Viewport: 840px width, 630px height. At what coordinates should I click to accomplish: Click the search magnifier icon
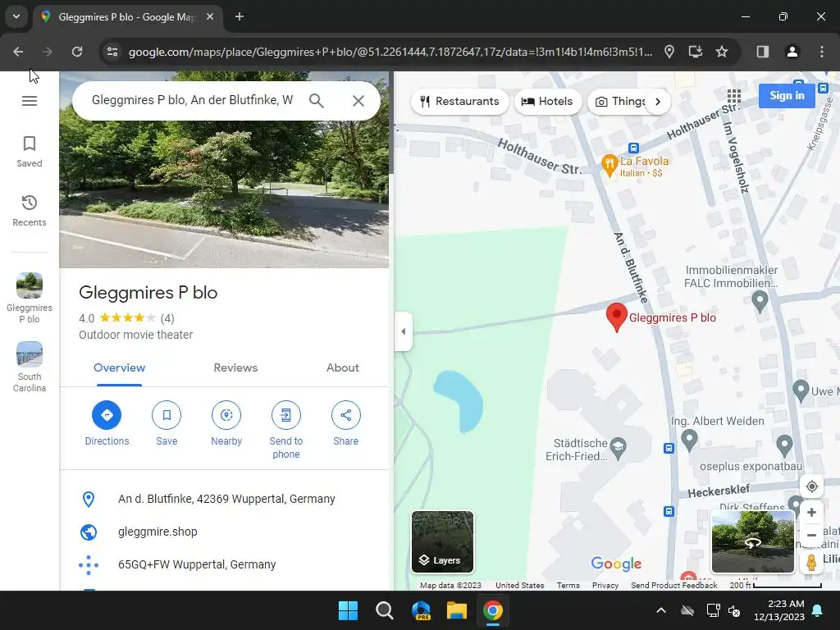[317, 101]
